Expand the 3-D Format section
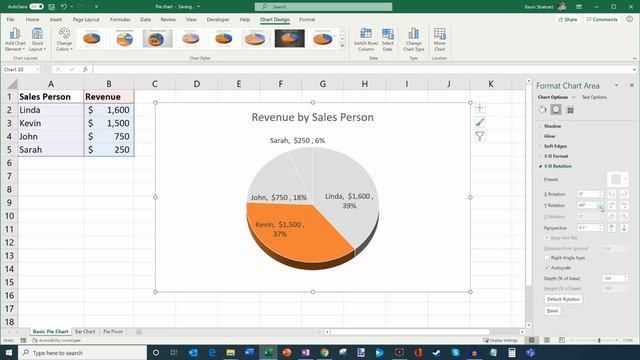This screenshot has width=640, height=360. click(556, 156)
